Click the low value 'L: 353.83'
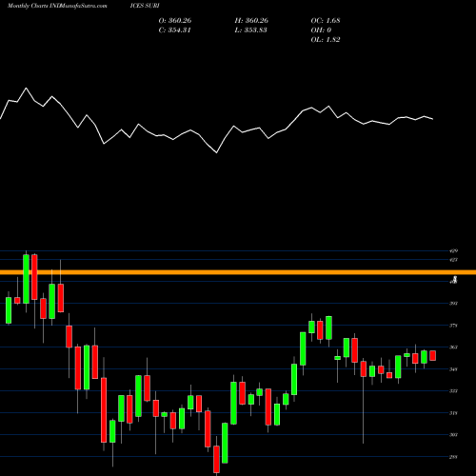This screenshot has width=476, height=476. pyautogui.click(x=250, y=30)
